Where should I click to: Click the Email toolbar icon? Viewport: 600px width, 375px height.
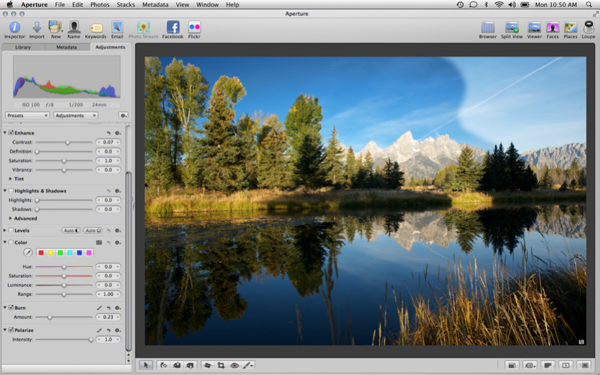coord(117,29)
